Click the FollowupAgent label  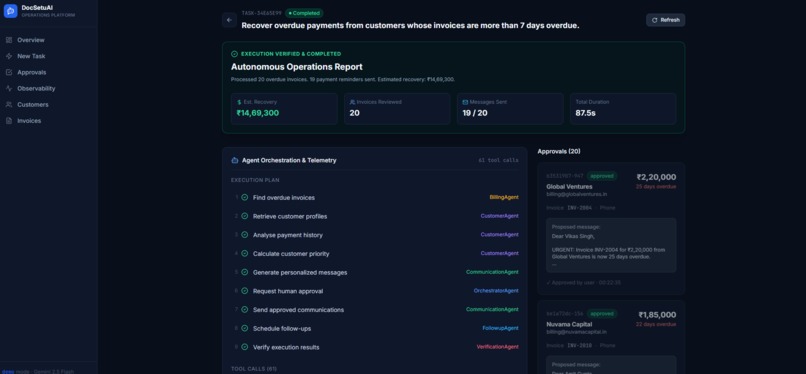[500, 328]
